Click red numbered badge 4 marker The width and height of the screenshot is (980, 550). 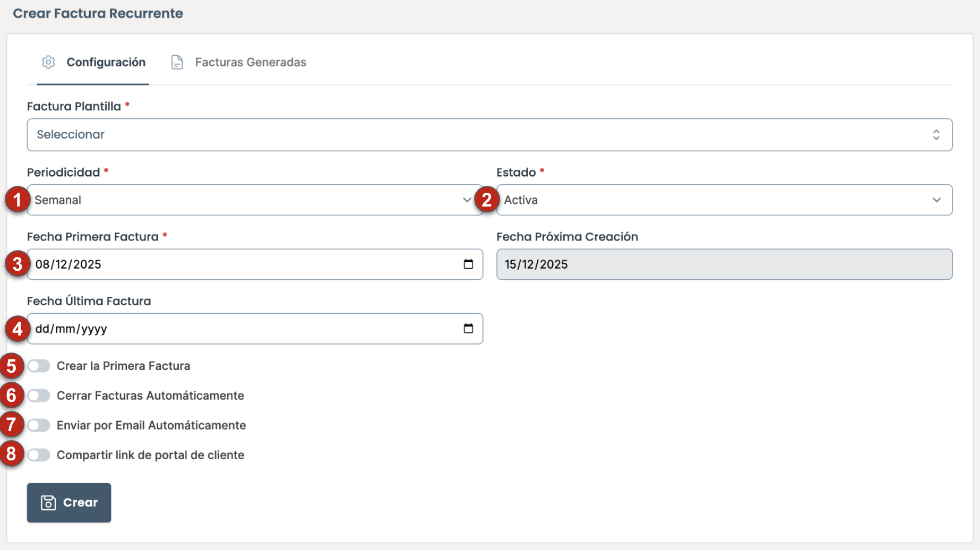[x=17, y=329]
